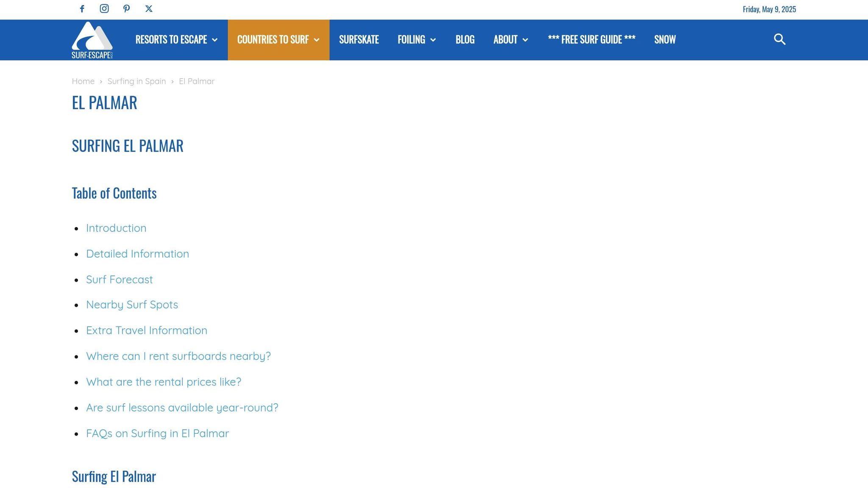Click the Home breadcrumb link
Viewport: 868px width, 488px height.
pyautogui.click(x=83, y=81)
